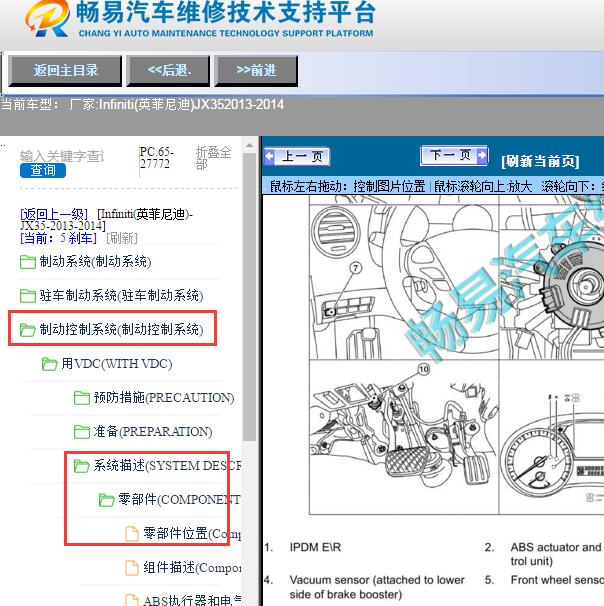Collapse 零部件(COMPONENT tree node
The image size is (604, 606).
coord(179,500)
